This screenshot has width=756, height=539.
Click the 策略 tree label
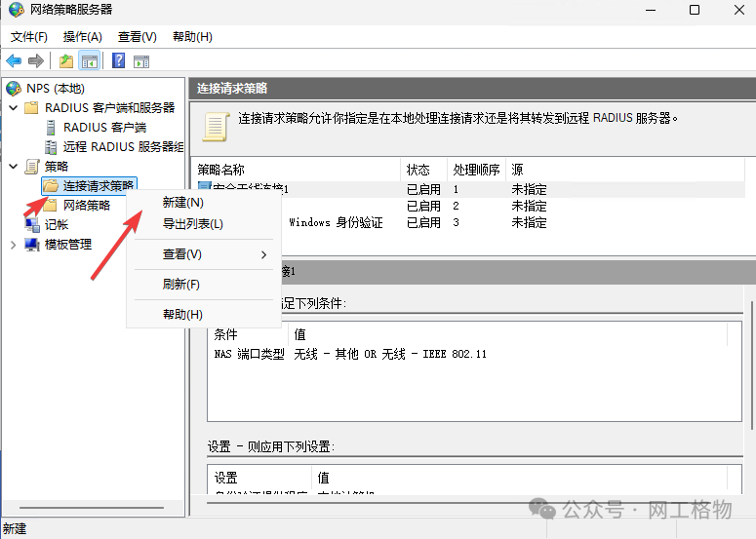pos(57,167)
